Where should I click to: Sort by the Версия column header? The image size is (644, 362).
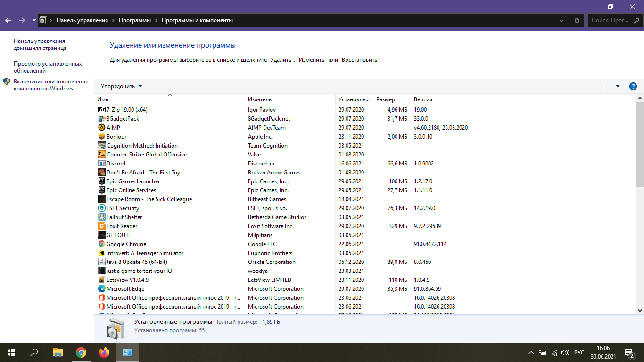(x=441, y=99)
